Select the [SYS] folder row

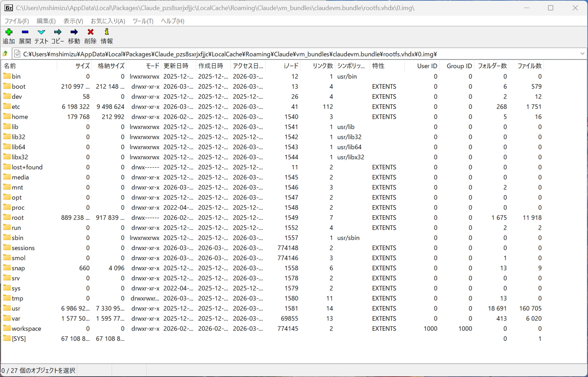click(x=18, y=338)
